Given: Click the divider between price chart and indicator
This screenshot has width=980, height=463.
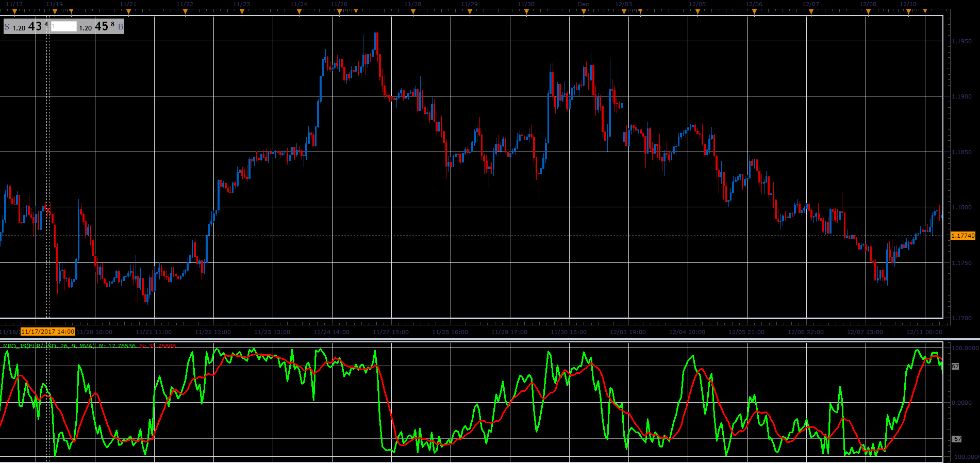Looking at the screenshot, I should [490, 339].
